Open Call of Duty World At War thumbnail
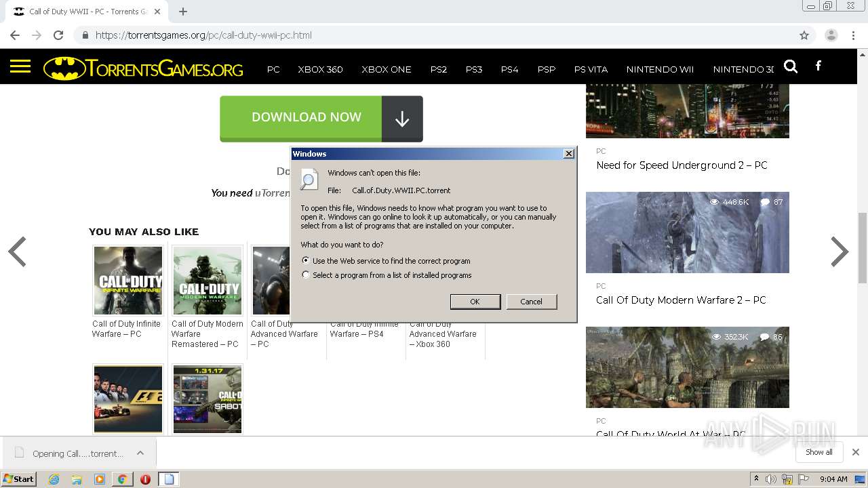 pyautogui.click(x=688, y=367)
